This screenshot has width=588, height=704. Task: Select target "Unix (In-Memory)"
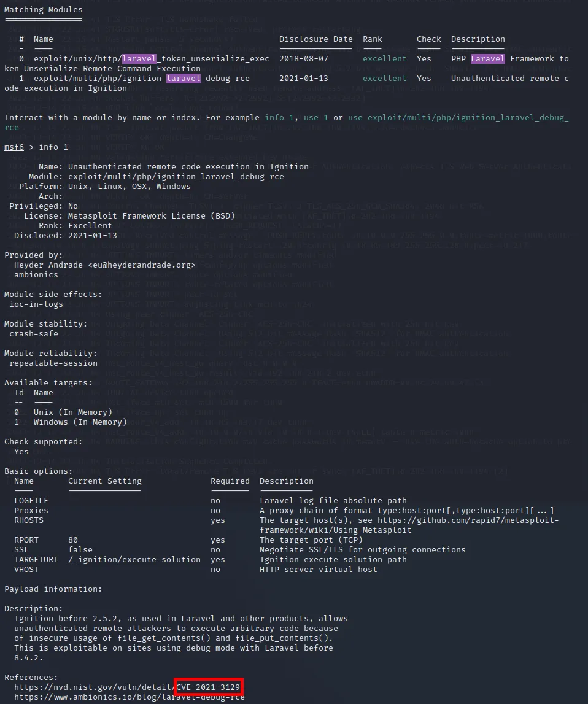coord(73,412)
